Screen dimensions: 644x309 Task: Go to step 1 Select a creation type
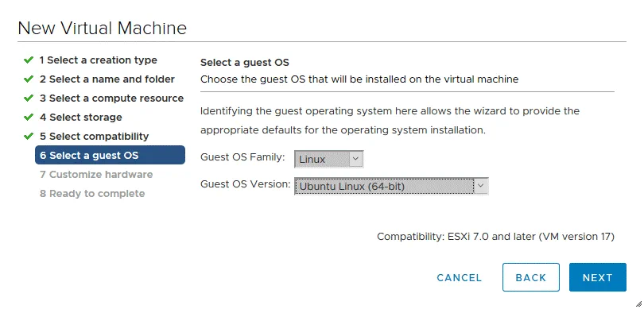(x=98, y=60)
